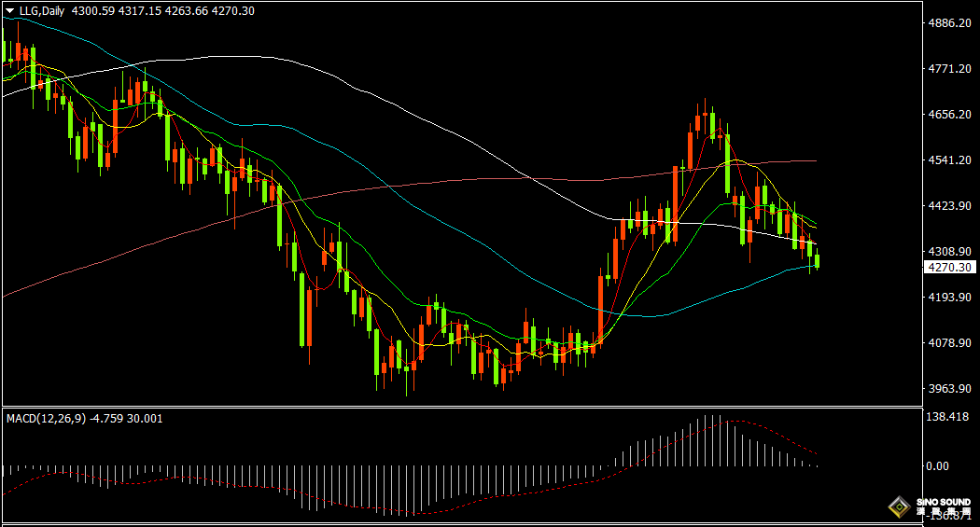
Task: Click the open value 4300.59 in header
Action: 93,10
